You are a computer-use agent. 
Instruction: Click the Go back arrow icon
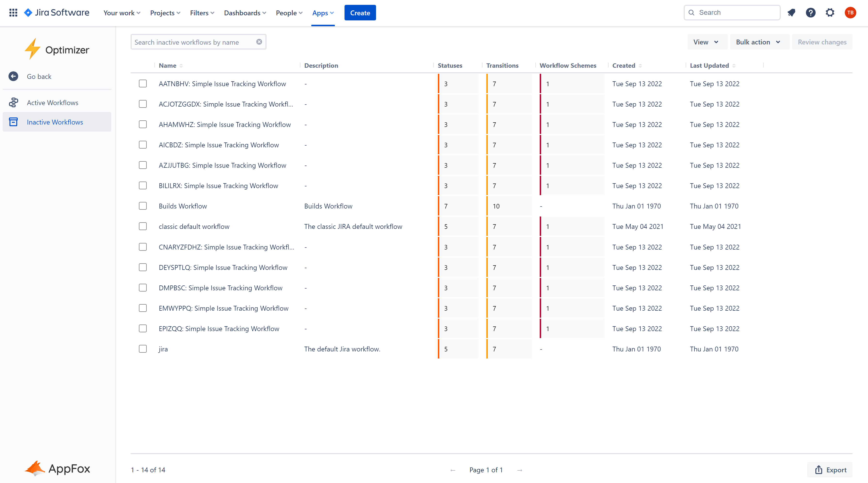[x=13, y=76]
